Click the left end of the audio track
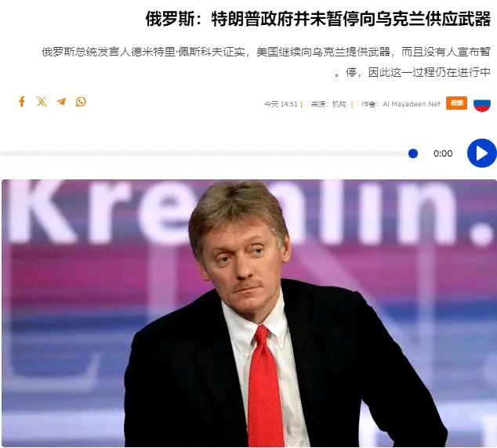The width and height of the screenshot is (497, 448). coord(4,154)
